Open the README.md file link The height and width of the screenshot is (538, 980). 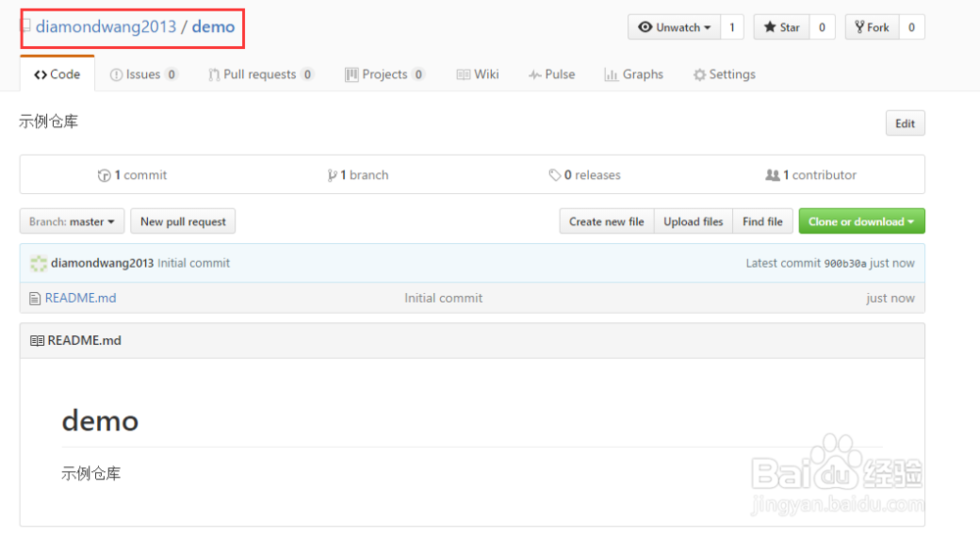click(x=80, y=298)
